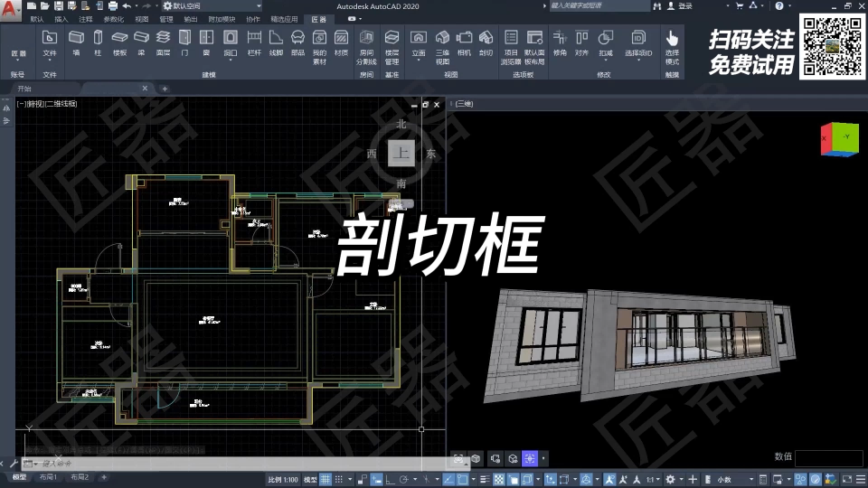Expand the 默认空间 workspace dropdown
This screenshot has height=488, width=868.
(259, 6)
